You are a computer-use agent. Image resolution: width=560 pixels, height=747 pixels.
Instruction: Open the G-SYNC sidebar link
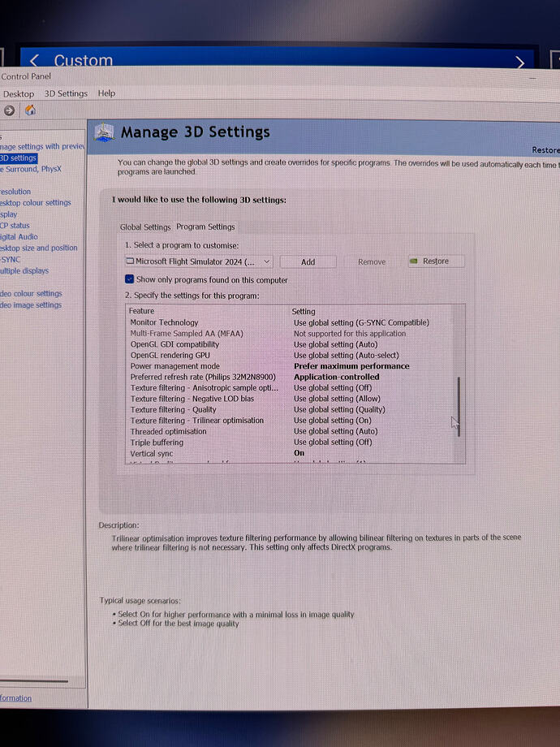pyautogui.click(x=10, y=260)
